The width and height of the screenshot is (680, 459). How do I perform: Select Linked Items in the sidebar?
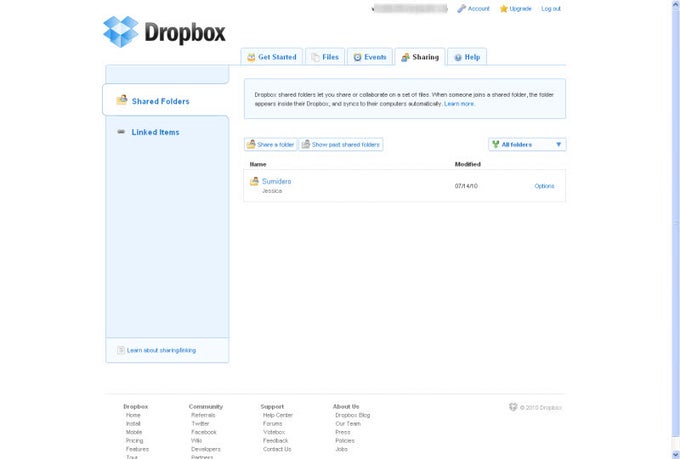(155, 132)
